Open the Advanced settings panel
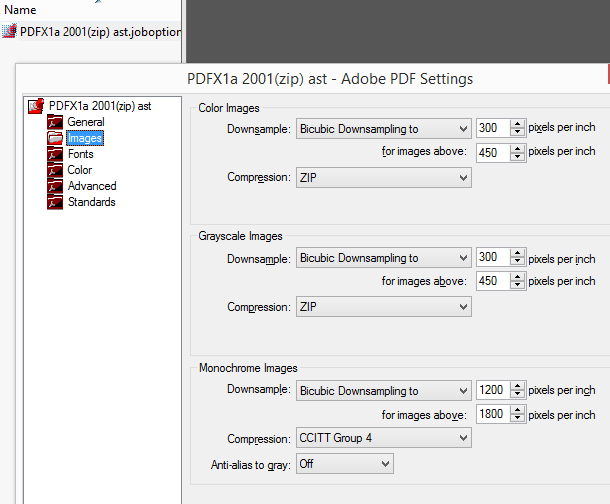The height and width of the screenshot is (504, 610). (x=92, y=186)
